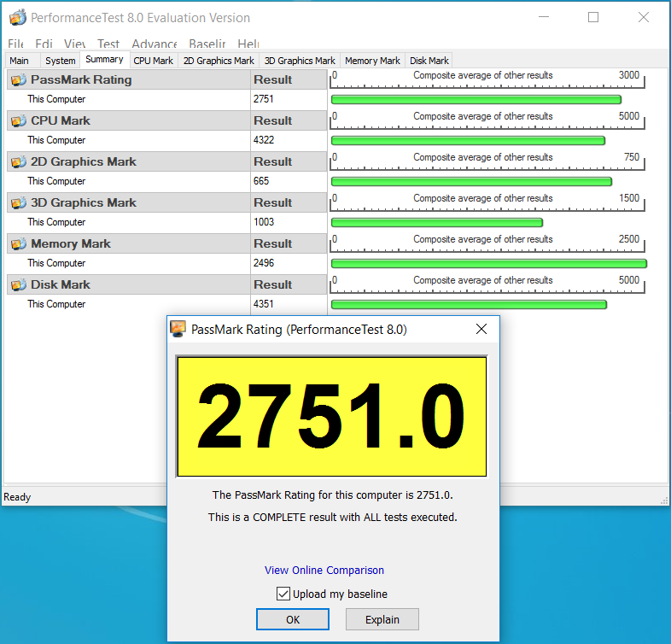Minimize the PerformanceTest window
Viewport: 671px width, 644px height.
pos(544,17)
